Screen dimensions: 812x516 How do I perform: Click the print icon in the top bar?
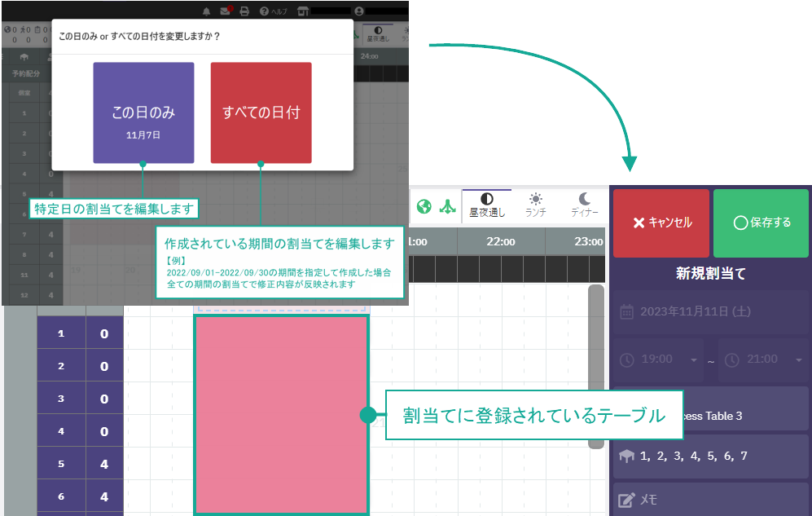coord(244,10)
